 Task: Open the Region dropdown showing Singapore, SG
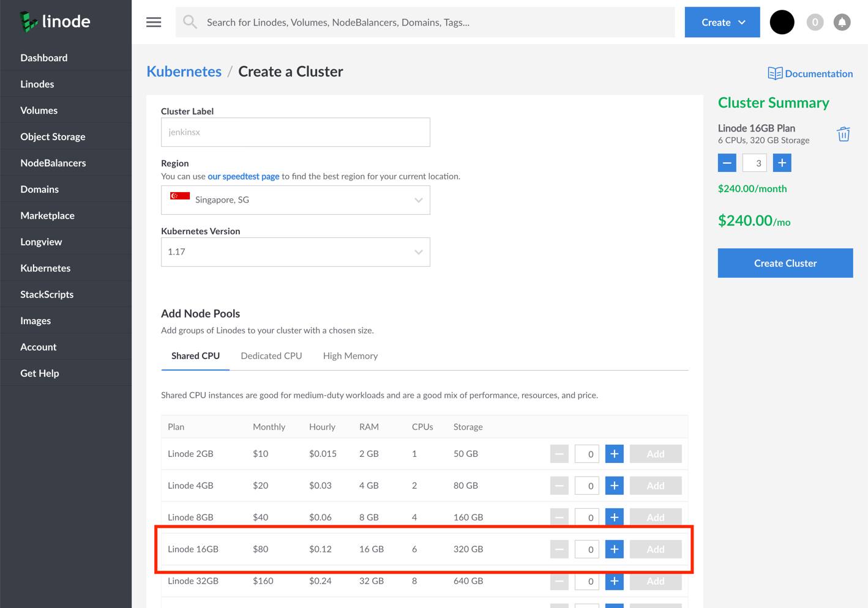[295, 200]
